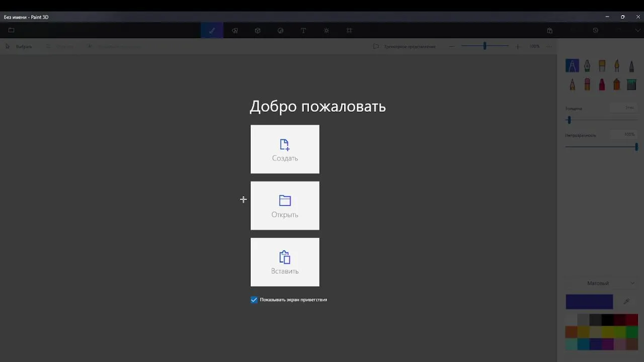The image size is (644, 362).
Task: Select the turquoise color swatch
Action: [583, 344]
